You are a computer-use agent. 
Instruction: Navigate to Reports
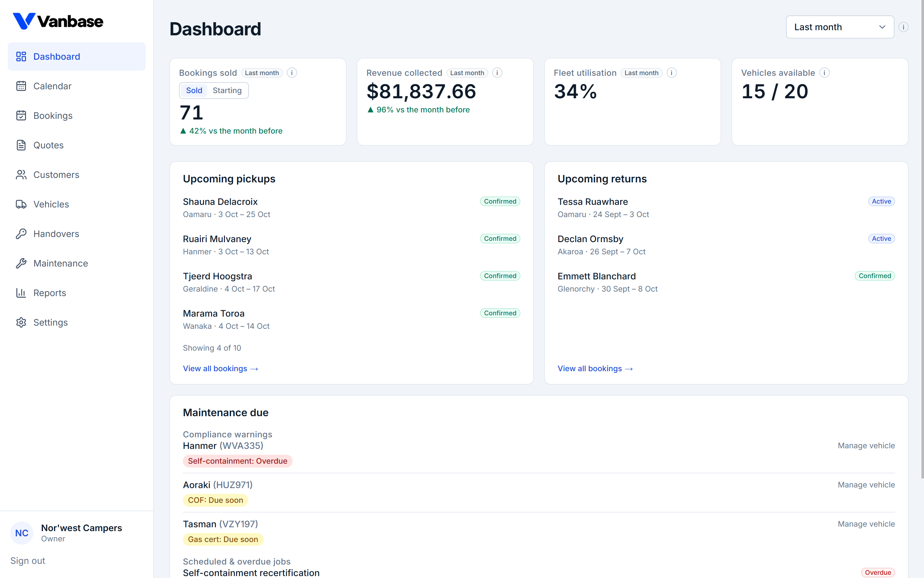tap(77, 293)
